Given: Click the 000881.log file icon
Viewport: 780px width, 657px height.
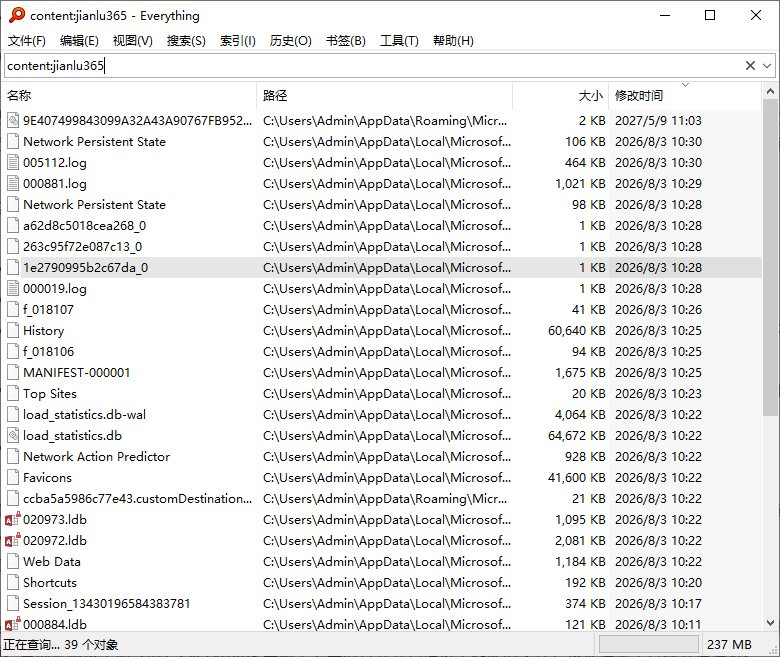Looking at the screenshot, I should 13,184.
